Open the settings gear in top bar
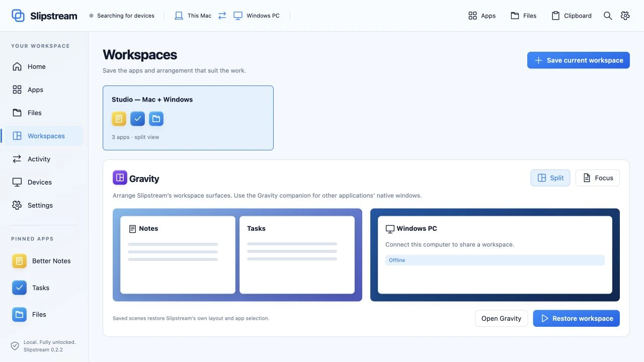This screenshot has height=362, width=644. 625,16
